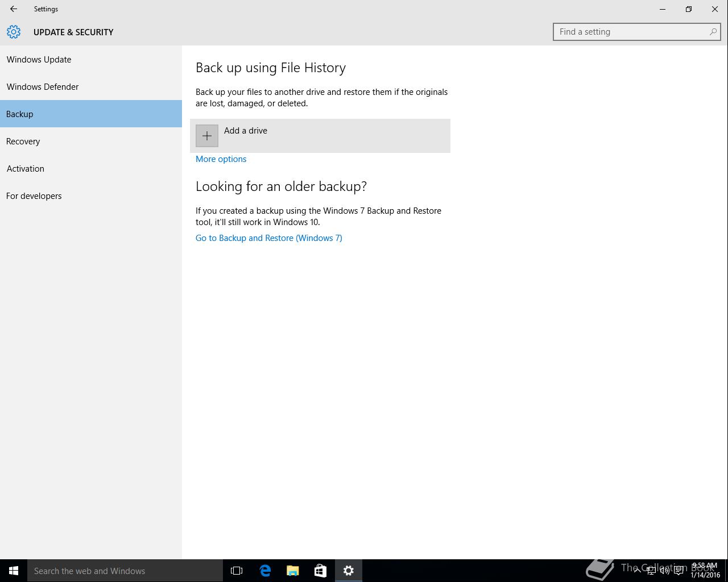
Task: Show hidden tray icons chevron
Action: [x=637, y=570]
